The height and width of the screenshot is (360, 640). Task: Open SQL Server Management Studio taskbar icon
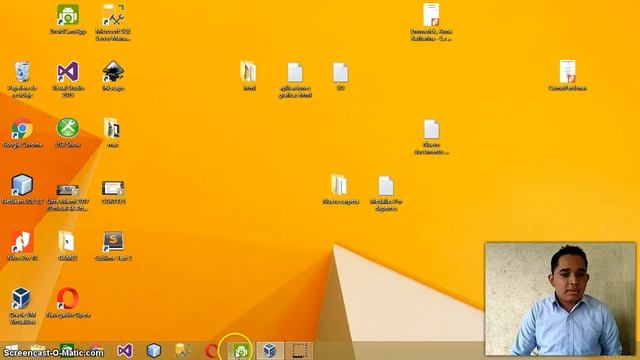click(182, 351)
